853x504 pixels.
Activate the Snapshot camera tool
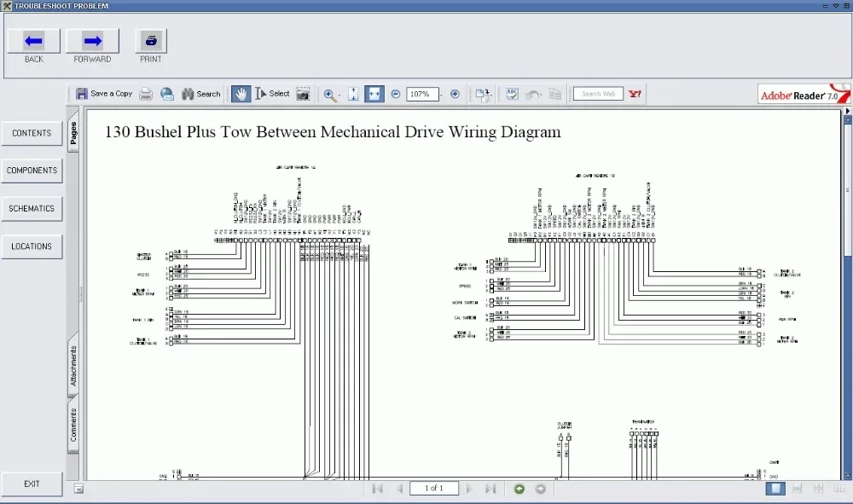point(303,94)
